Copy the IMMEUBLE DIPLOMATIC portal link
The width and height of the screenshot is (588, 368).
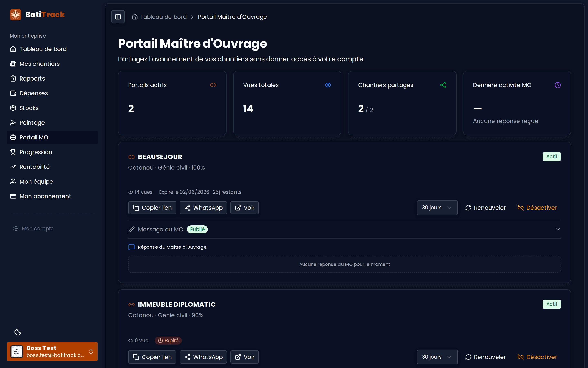(x=152, y=357)
